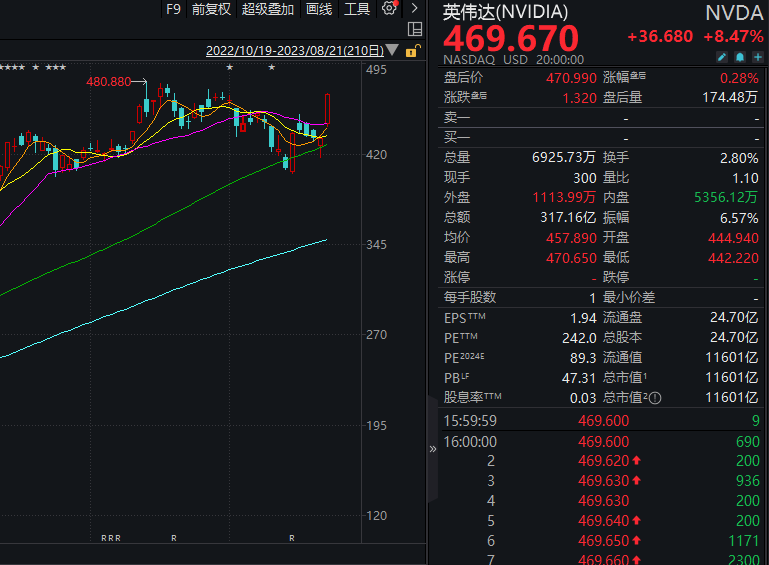Click the RRR event marker below chart
769x565 pixels.
coord(111,538)
